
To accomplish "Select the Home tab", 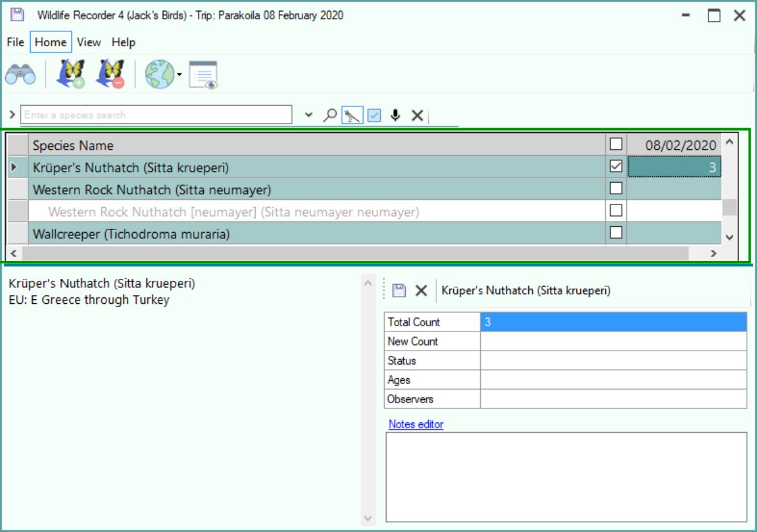I will (x=51, y=42).
